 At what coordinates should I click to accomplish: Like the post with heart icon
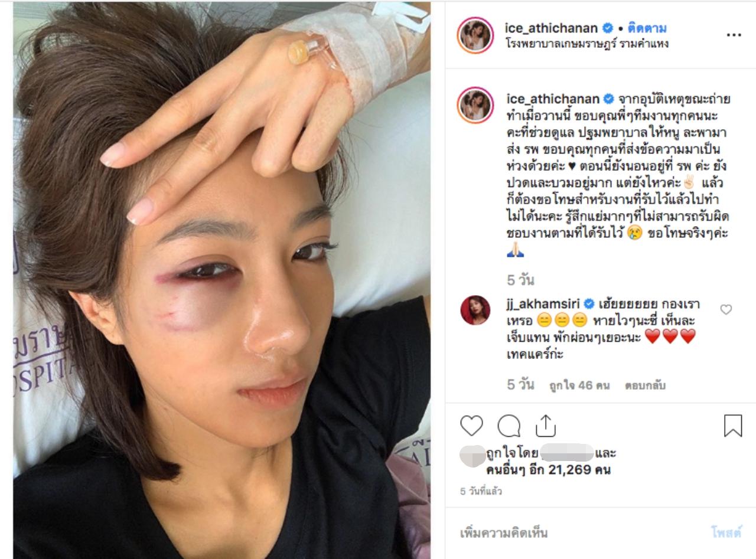(471, 426)
